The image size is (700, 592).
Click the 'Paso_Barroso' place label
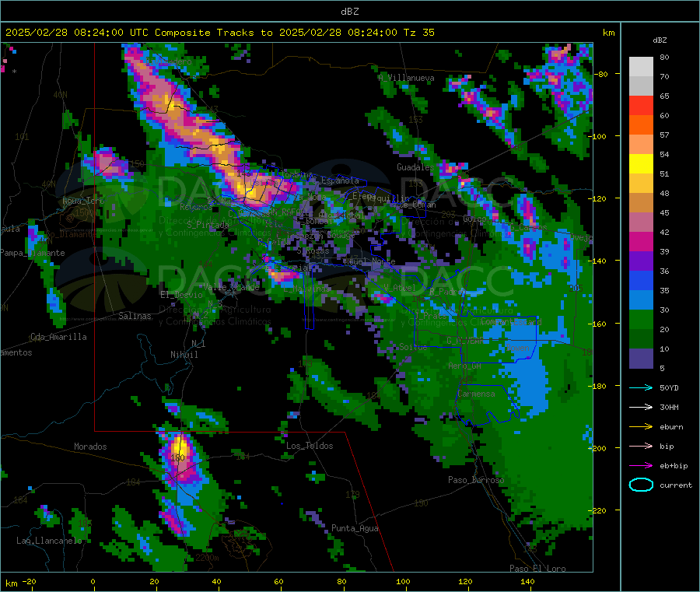pyautogui.click(x=476, y=480)
